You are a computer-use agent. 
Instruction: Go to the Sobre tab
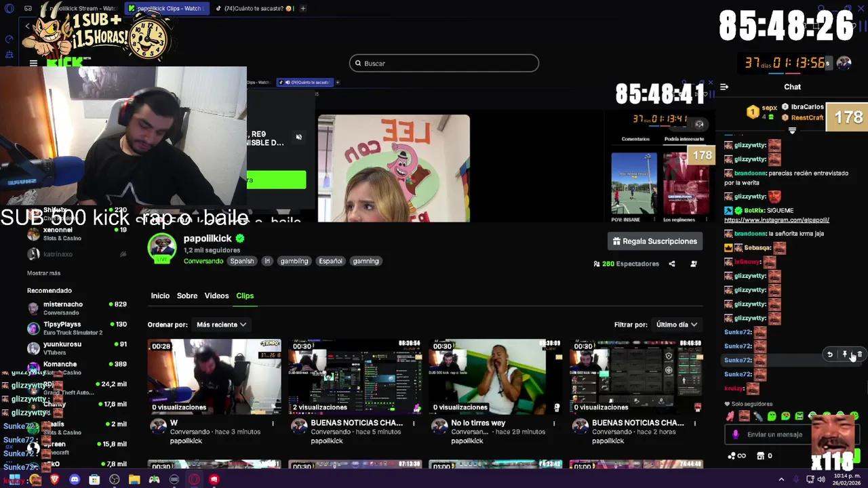187,296
